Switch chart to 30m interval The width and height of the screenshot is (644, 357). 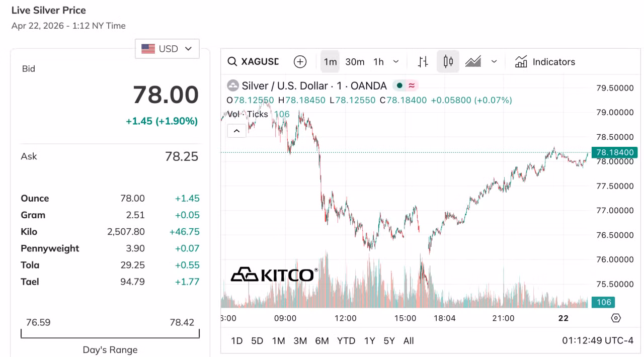click(x=355, y=62)
